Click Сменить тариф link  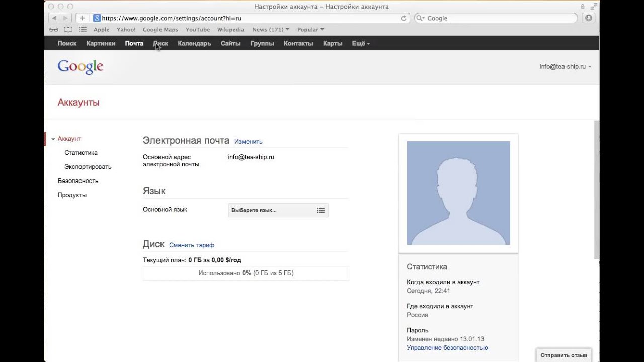(x=192, y=245)
